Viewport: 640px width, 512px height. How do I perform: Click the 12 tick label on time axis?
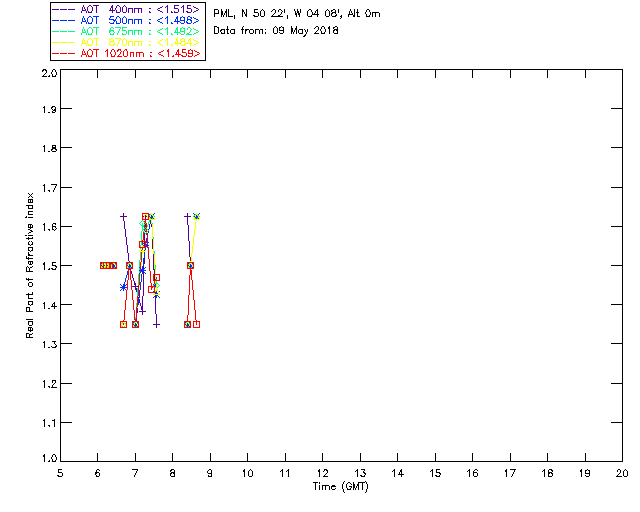tap(322, 473)
